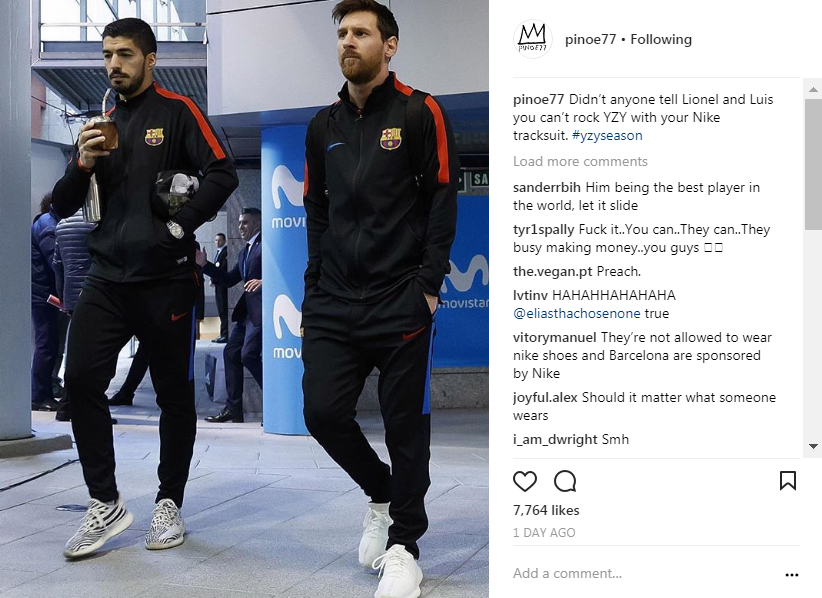Open the pinoe77 crown profile avatar

pos(532,39)
